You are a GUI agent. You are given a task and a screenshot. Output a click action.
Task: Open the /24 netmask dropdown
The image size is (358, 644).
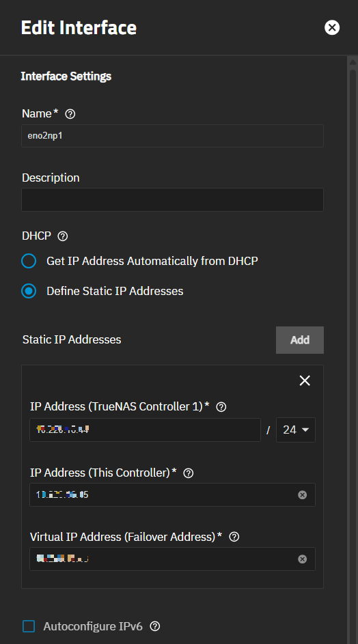point(296,430)
